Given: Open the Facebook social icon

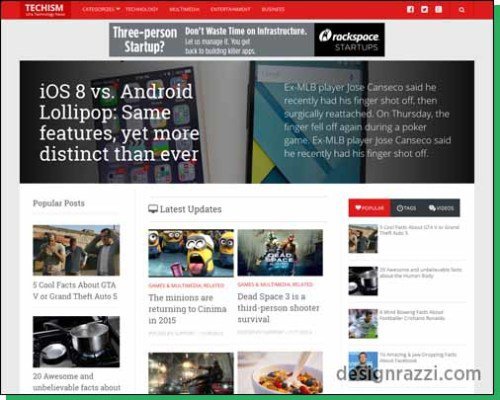Looking at the screenshot, I should [x=410, y=9].
